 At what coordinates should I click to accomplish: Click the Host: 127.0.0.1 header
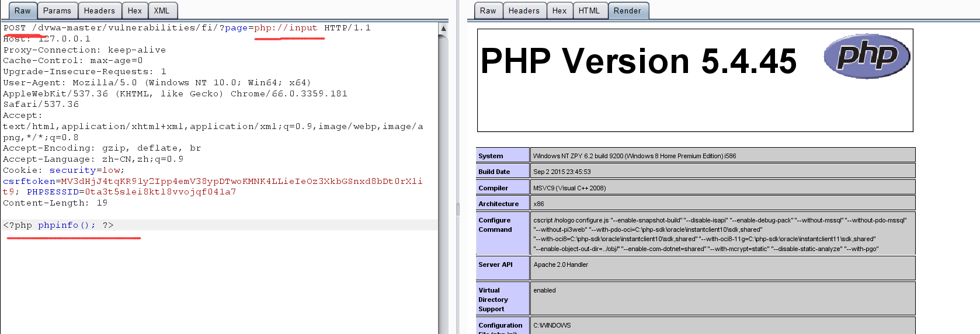(x=47, y=39)
